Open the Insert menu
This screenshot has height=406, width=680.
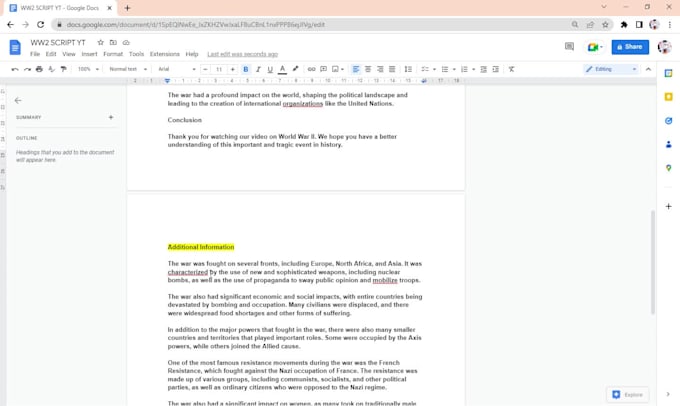tap(89, 54)
